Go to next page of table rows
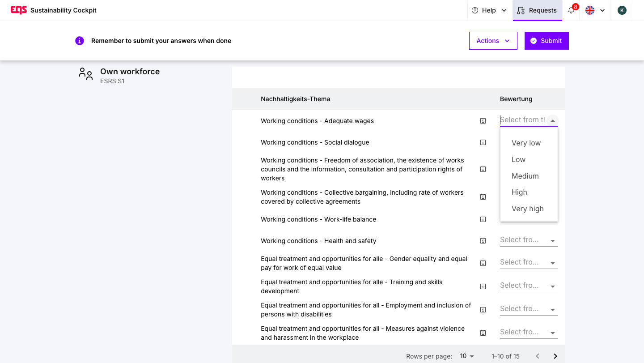Image resolution: width=644 pixels, height=363 pixels. [555, 356]
